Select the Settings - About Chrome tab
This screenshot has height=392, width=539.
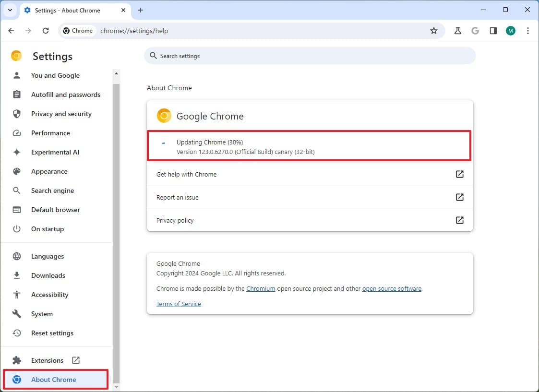tap(67, 10)
